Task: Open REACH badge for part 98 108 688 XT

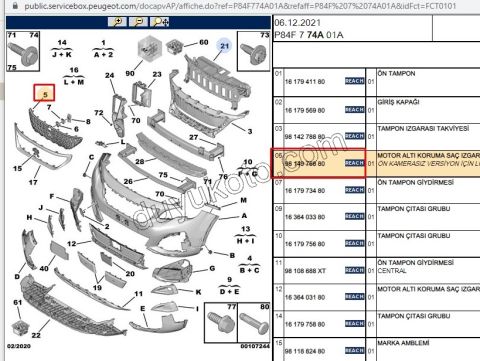Action: click(x=354, y=270)
